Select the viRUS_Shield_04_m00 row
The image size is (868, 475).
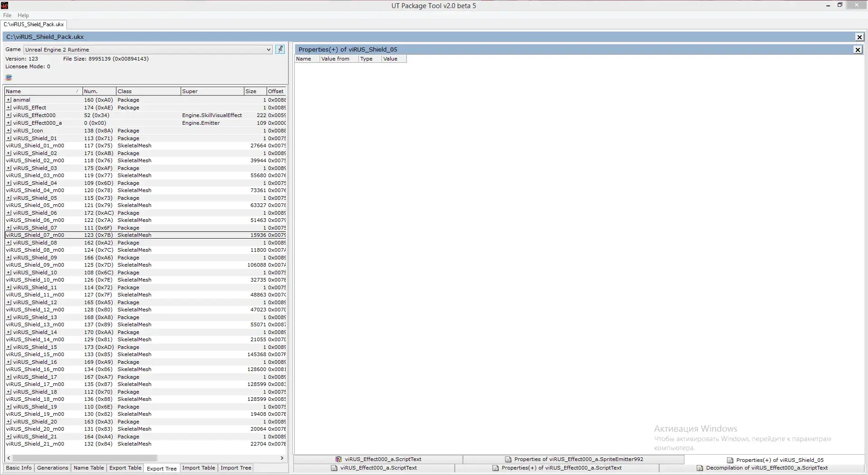(146, 190)
